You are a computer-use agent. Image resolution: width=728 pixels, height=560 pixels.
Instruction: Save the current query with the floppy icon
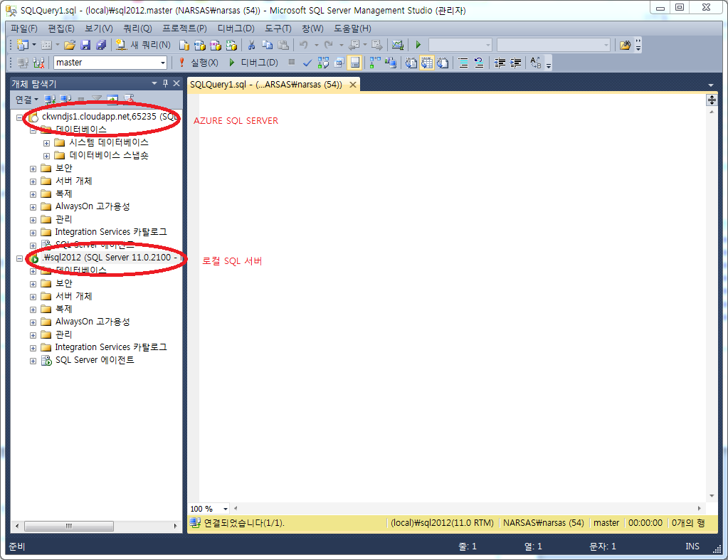coord(85,45)
